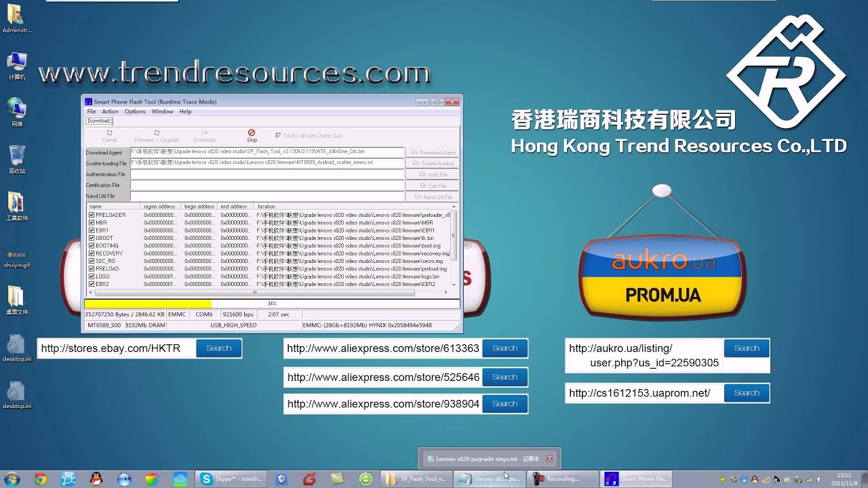The height and width of the screenshot is (488, 868).
Task: Open the Windows Start menu orb
Action: (12, 479)
